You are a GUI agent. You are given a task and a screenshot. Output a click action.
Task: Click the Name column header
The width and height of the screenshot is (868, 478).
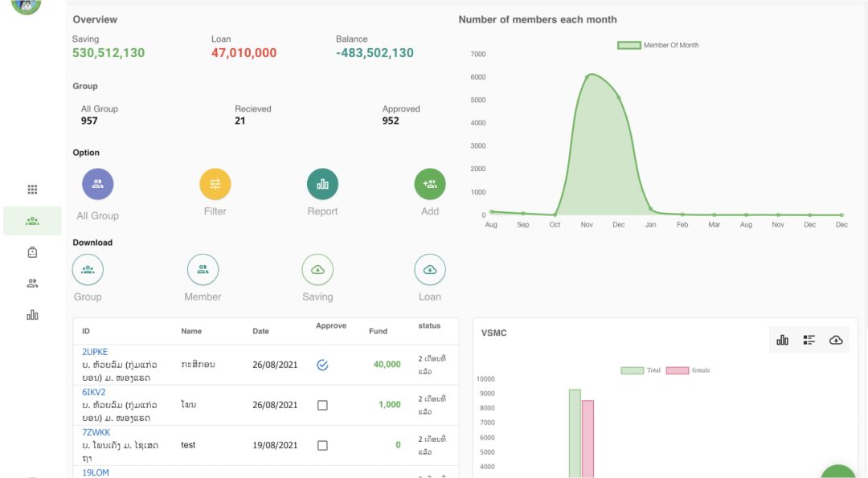click(x=191, y=332)
